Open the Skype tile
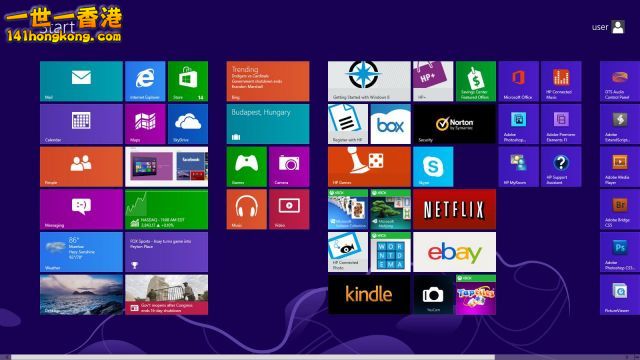The height and width of the screenshot is (360, 640). 433,167
